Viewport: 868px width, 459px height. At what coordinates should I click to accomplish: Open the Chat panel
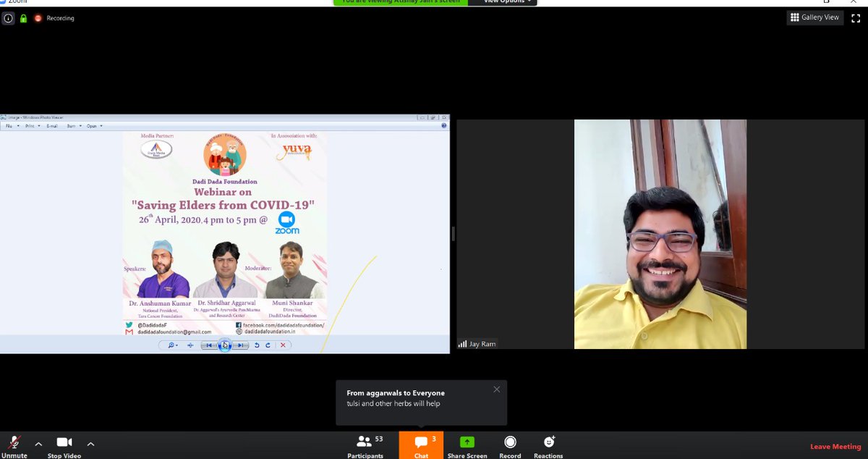421,445
